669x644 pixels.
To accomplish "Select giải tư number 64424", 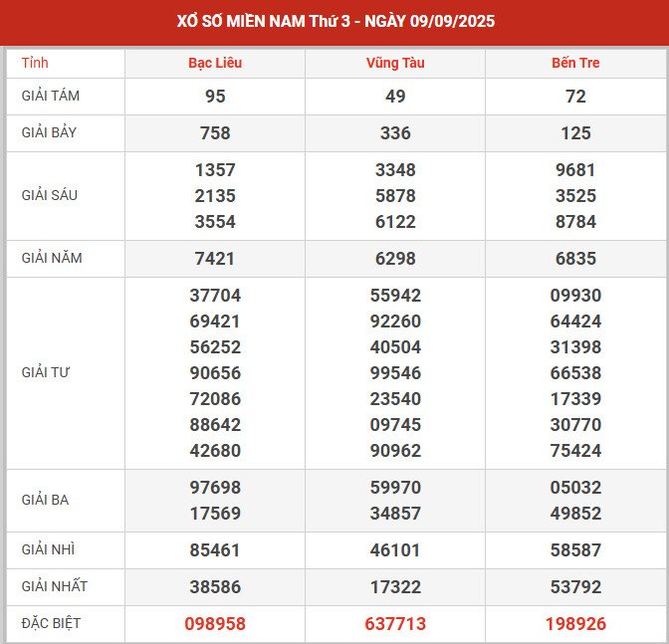I will [575, 322].
